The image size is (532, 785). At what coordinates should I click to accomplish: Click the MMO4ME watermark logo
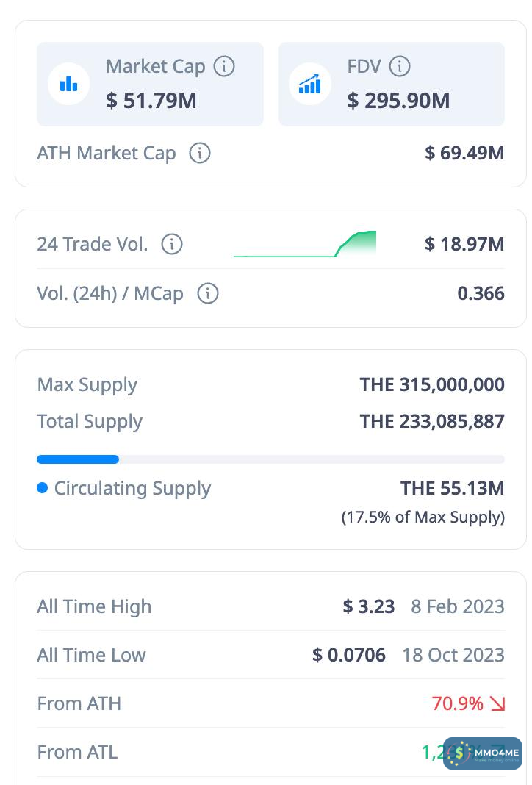(483, 753)
